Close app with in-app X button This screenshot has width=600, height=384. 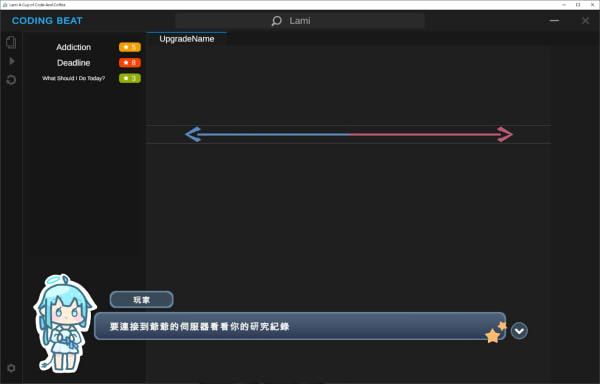pos(585,21)
